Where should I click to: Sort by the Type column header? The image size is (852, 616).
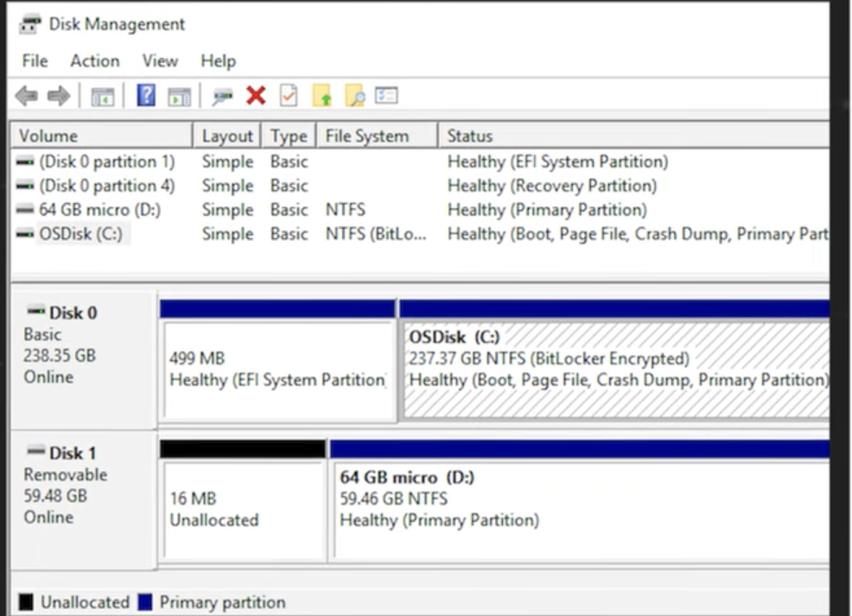pyautogui.click(x=289, y=136)
